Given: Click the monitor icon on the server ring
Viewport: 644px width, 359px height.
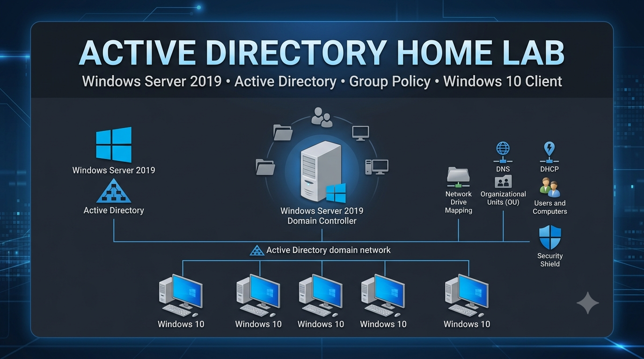Looking at the screenshot, I should (x=360, y=133).
